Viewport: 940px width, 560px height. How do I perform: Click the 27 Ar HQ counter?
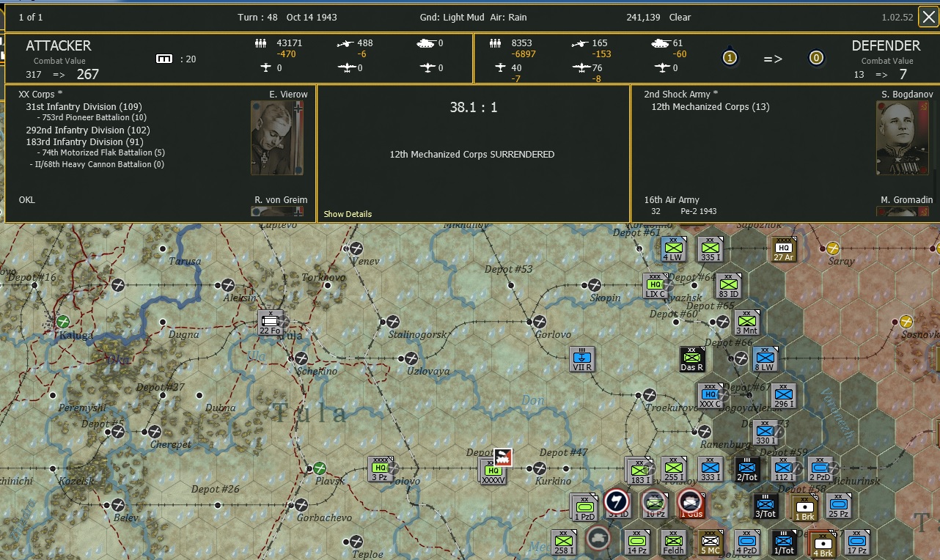tap(784, 248)
